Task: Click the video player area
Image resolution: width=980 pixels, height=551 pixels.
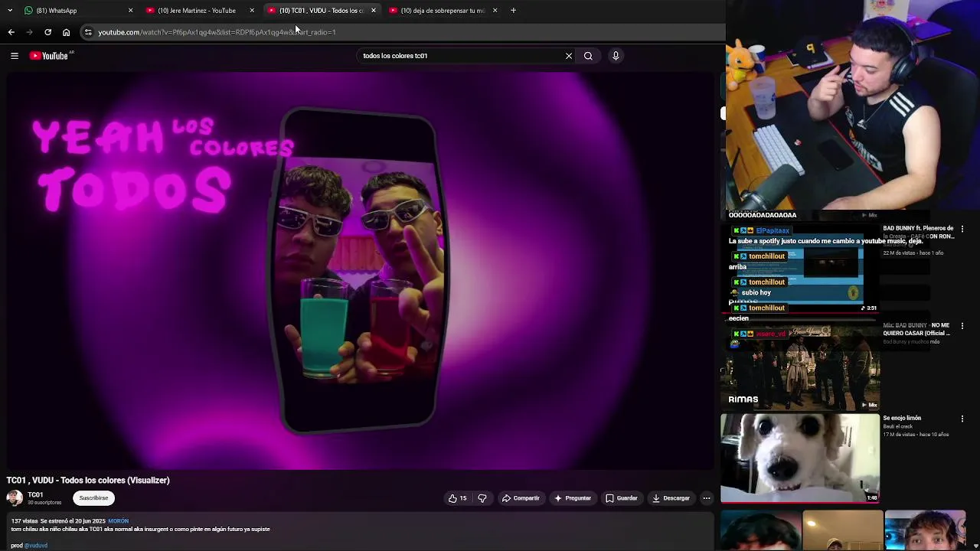Action: tap(360, 270)
